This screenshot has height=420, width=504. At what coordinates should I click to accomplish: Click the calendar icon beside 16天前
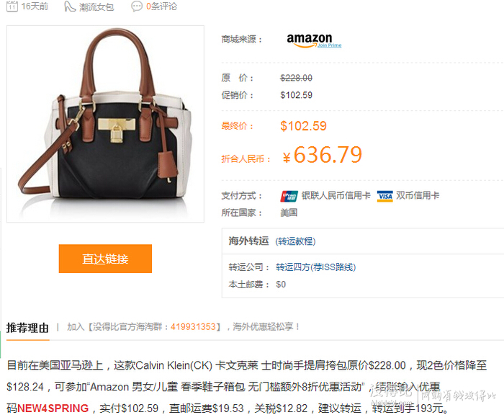click(x=12, y=6)
